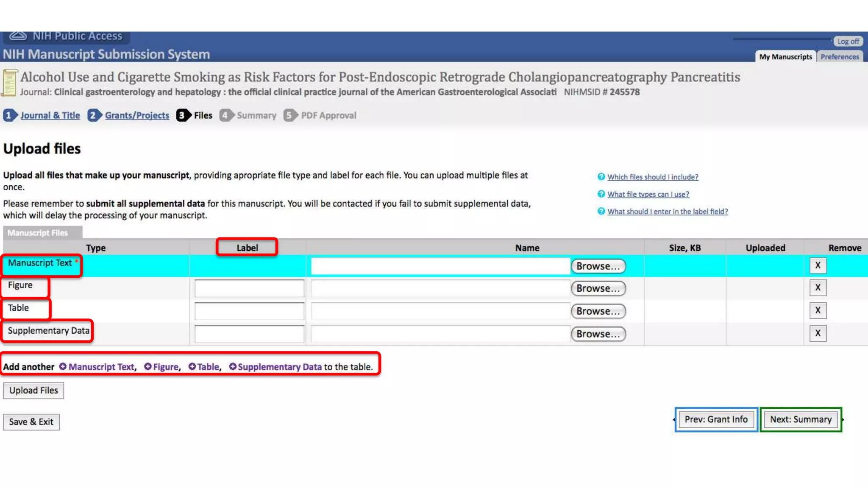Click the Log off button
868x488 pixels.
tap(848, 41)
